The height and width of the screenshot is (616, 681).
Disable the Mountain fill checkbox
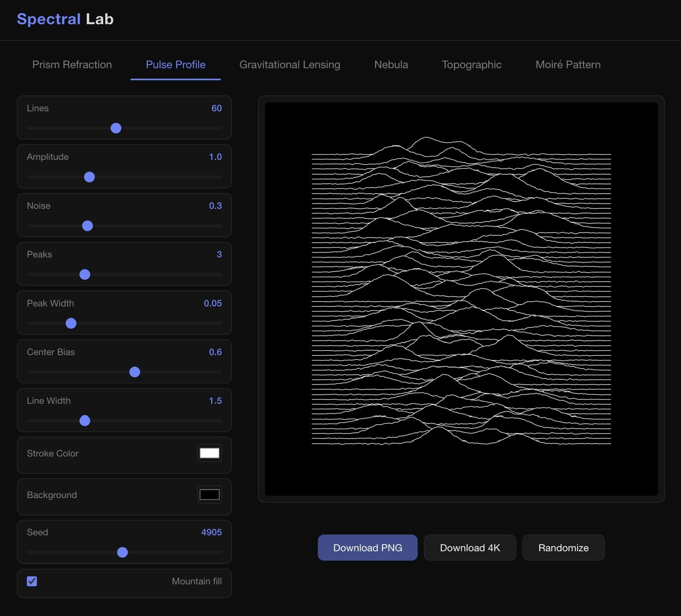[32, 581]
